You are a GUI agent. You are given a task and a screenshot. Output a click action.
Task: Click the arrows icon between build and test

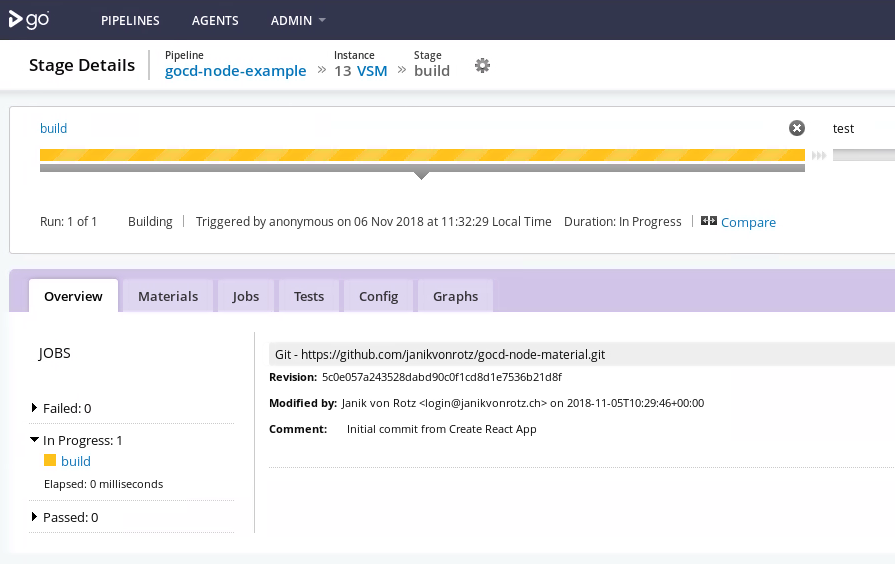pyautogui.click(x=819, y=155)
